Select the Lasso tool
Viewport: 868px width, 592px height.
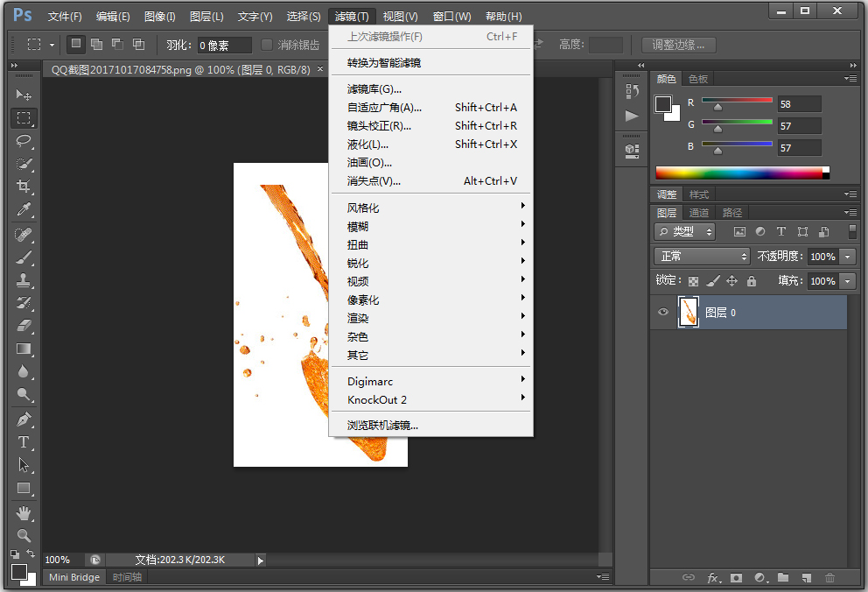click(x=24, y=141)
